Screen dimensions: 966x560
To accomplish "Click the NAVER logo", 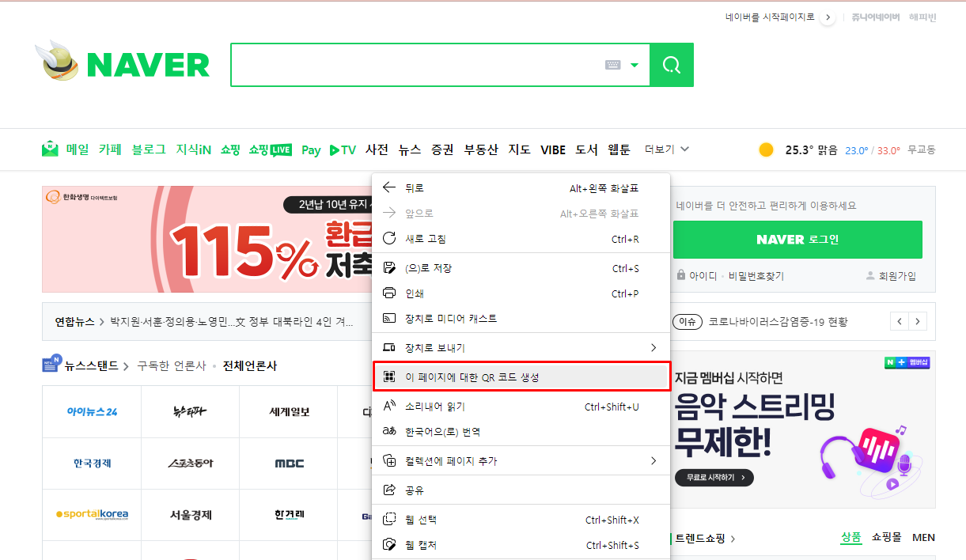I will click(x=148, y=65).
